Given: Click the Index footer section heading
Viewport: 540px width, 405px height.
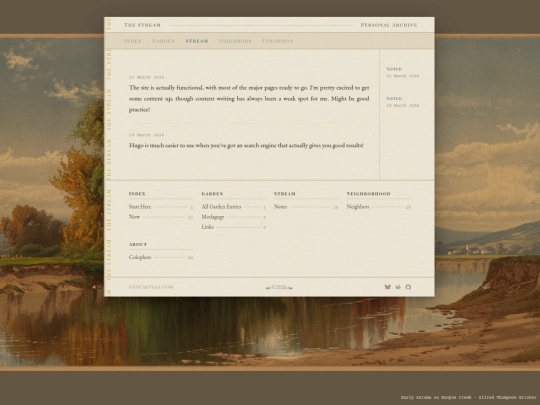Looking at the screenshot, I should click(x=137, y=194).
